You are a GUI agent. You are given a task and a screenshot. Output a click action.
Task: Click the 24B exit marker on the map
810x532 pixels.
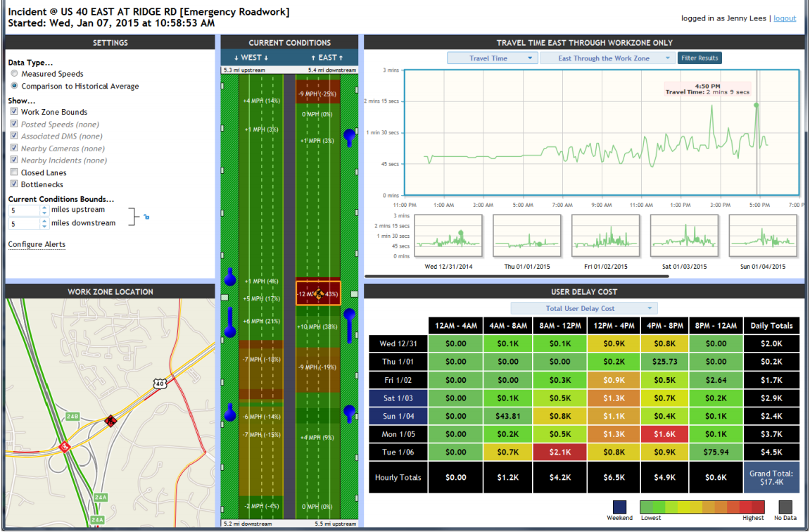click(72, 417)
